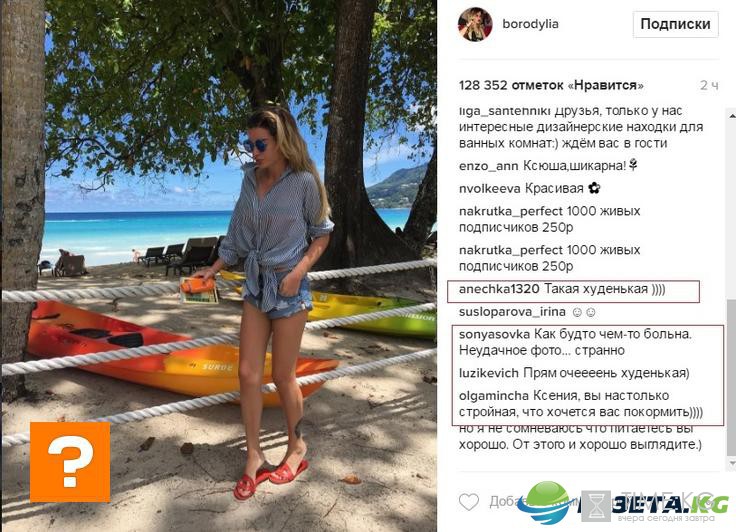Screen dimensions: 736x532
Task: Open nvolkeeva commenter profile
Action: 490,189
